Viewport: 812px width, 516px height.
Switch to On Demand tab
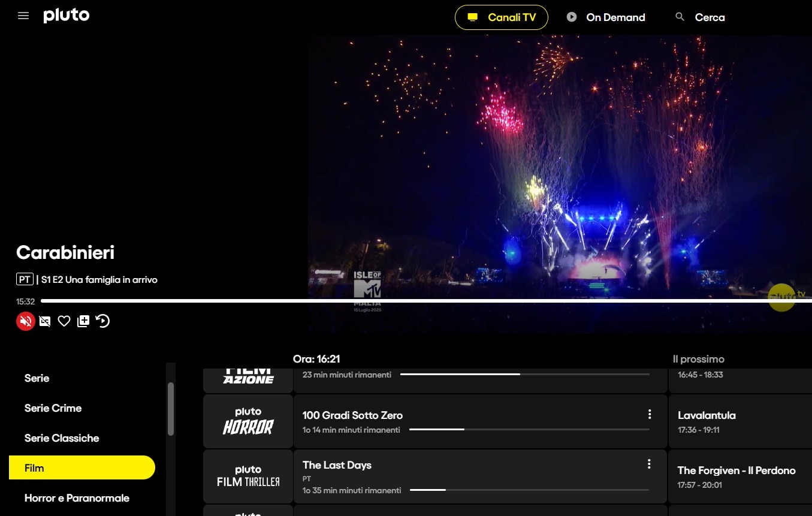pos(606,17)
